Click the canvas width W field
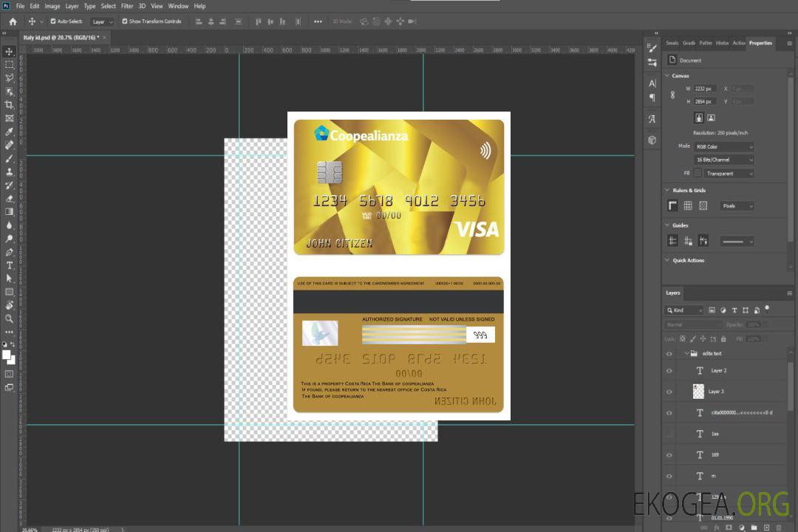This screenshot has height=532, width=798. point(705,89)
